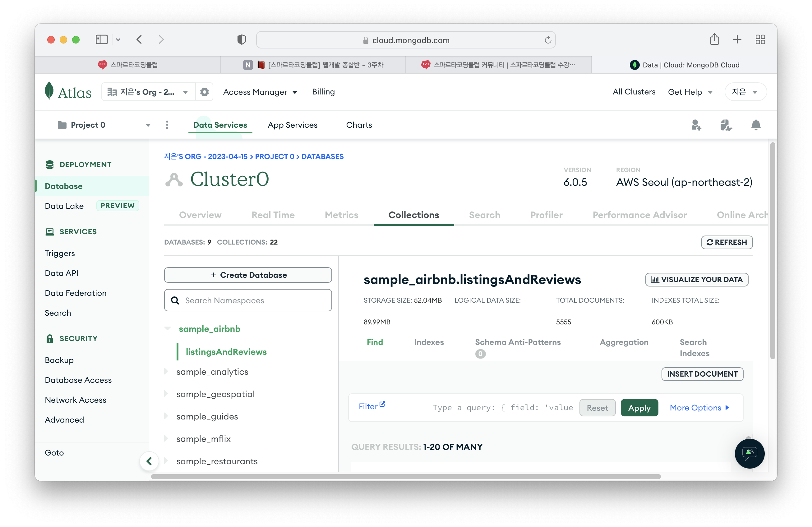This screenshot has width=812, height=527.
Task: Click the search magnifier in Search Namespaces
Action: coord(175,300)
